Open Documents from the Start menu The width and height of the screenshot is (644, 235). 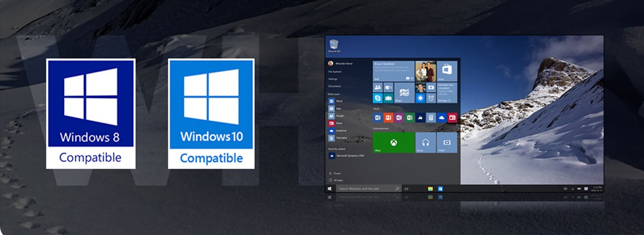[334, 86]
